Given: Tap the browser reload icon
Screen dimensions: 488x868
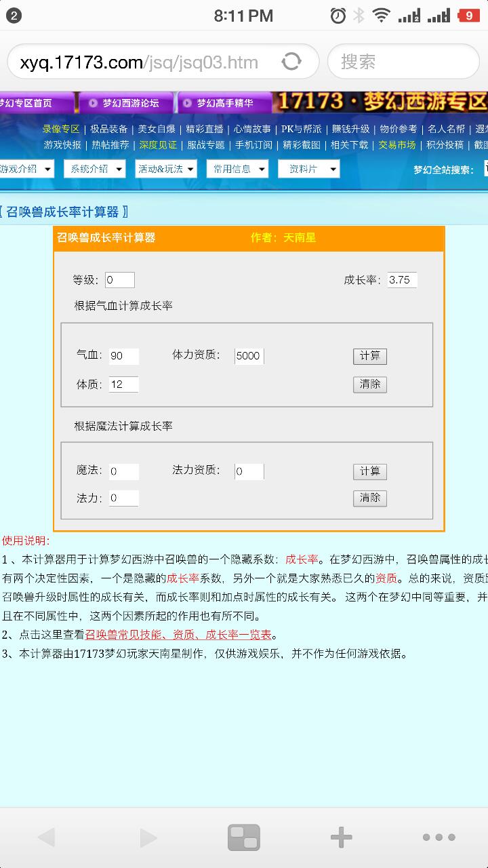Looking at the screenshot, I should pos(291,62).
